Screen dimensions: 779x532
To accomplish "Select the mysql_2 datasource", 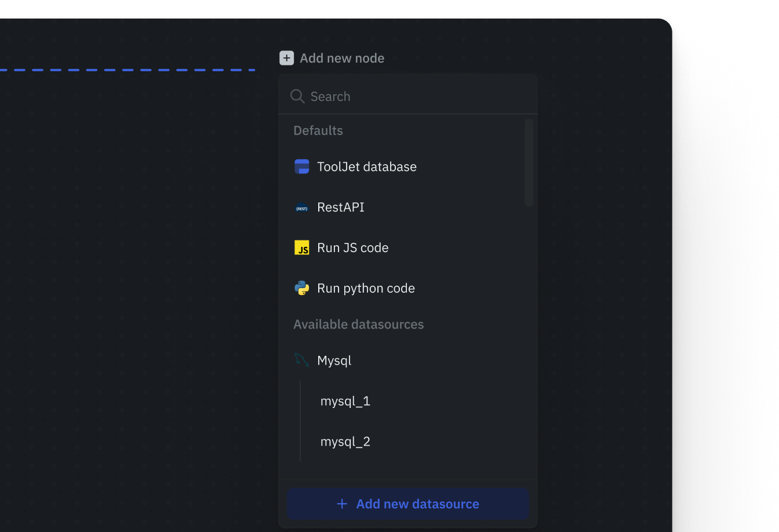I will click(345, 442).
